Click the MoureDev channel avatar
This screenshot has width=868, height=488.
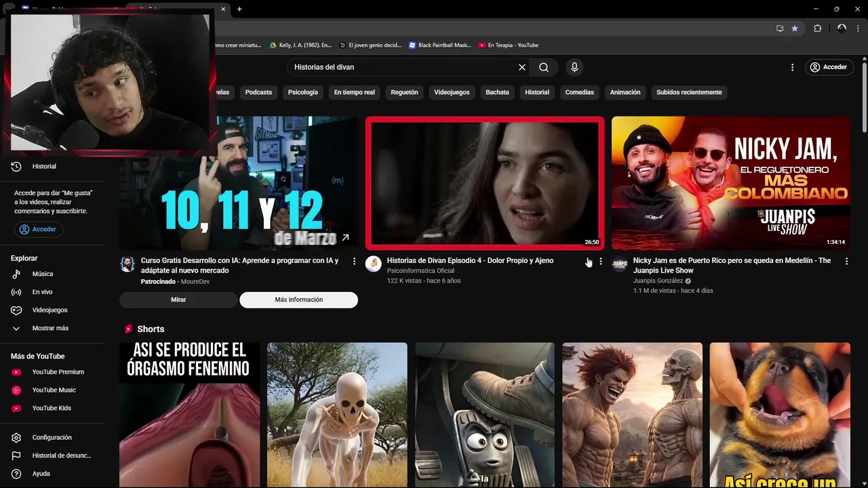[x=127, y=264]
